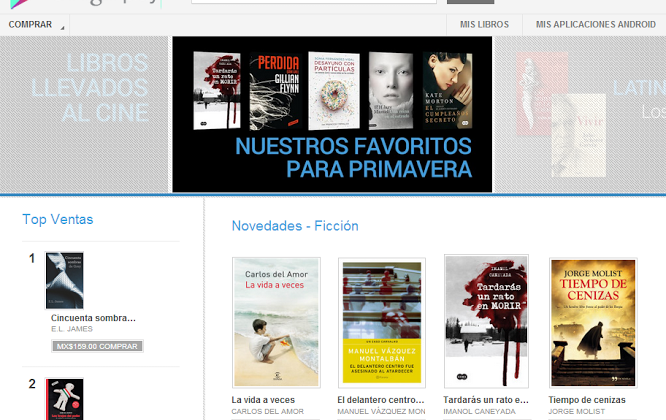The image size is (666, 420).
Task: Open Novedades - Ficción heading link
Action: click(295, 226)
